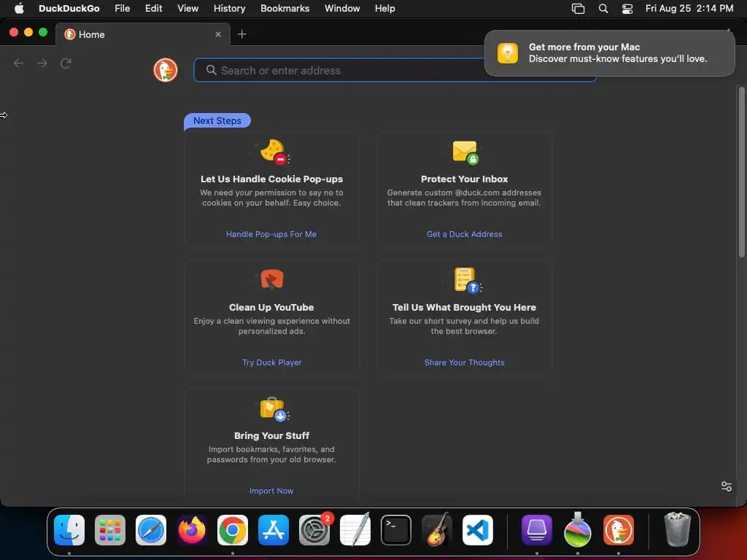Go back using the back arrow
The width and height of the screenshot is (747, 560).
click(x=18, y=63)
